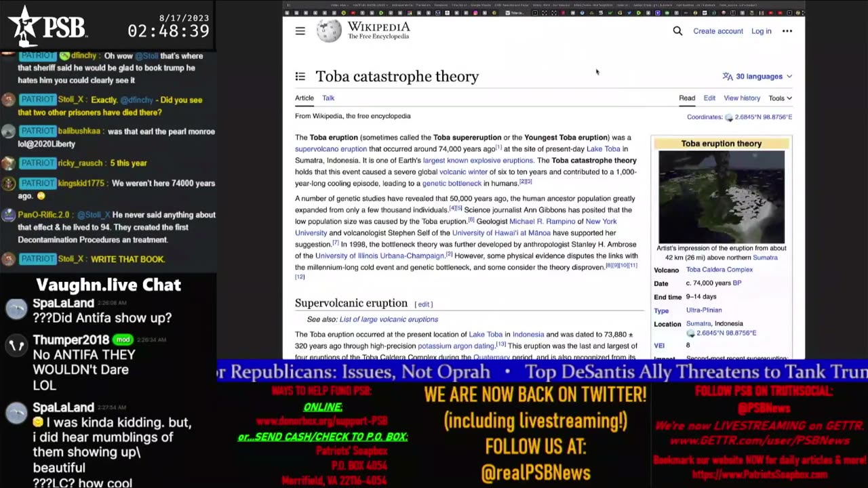Follow the Lake Toba link in intro
The width and height of the screenshot is (868, 488).
point(604,149)
